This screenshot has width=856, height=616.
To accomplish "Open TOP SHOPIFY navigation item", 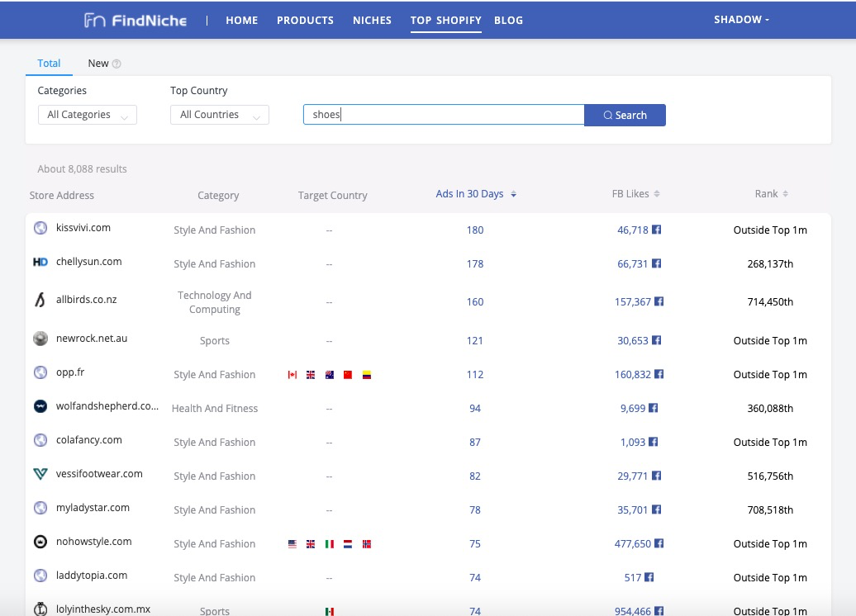I will 445,20.
